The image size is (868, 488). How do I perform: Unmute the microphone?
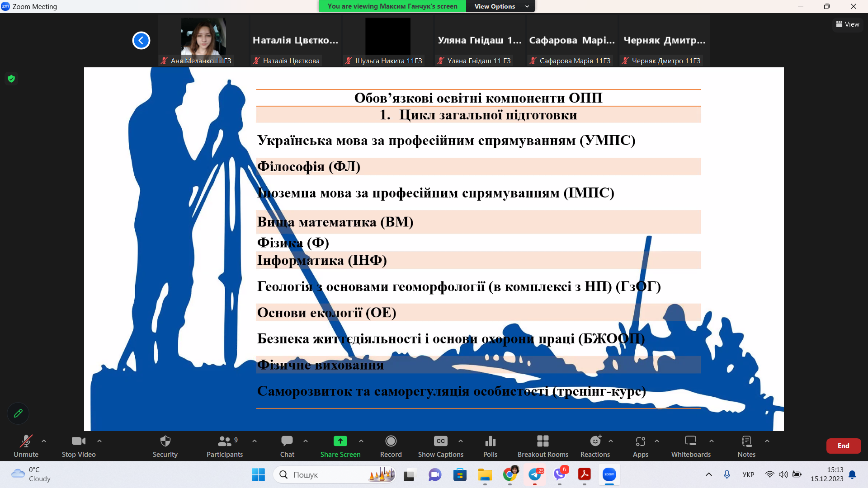[26, 446]
